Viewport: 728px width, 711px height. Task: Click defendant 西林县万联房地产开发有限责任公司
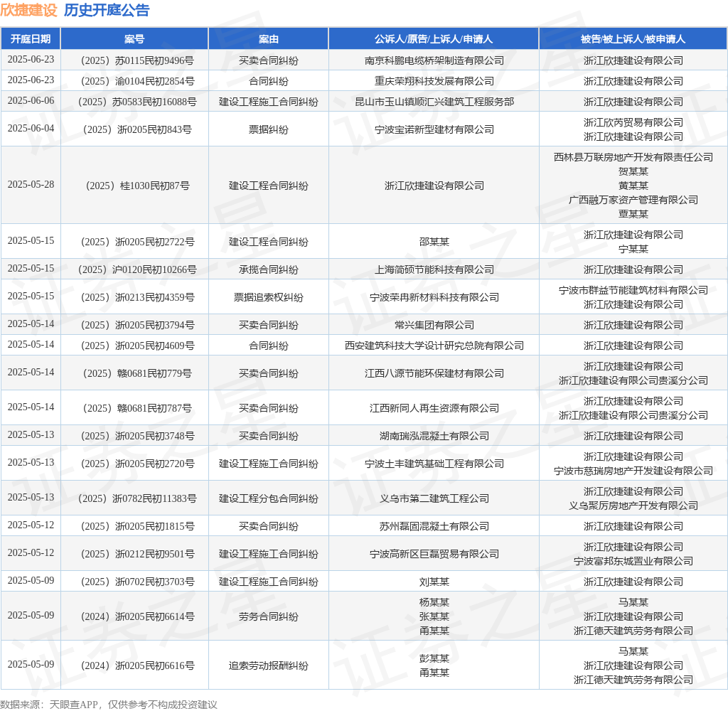(633, 157)
